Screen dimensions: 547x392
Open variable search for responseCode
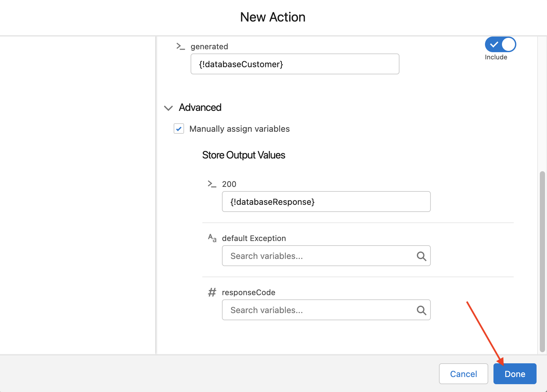pos(421,310)
